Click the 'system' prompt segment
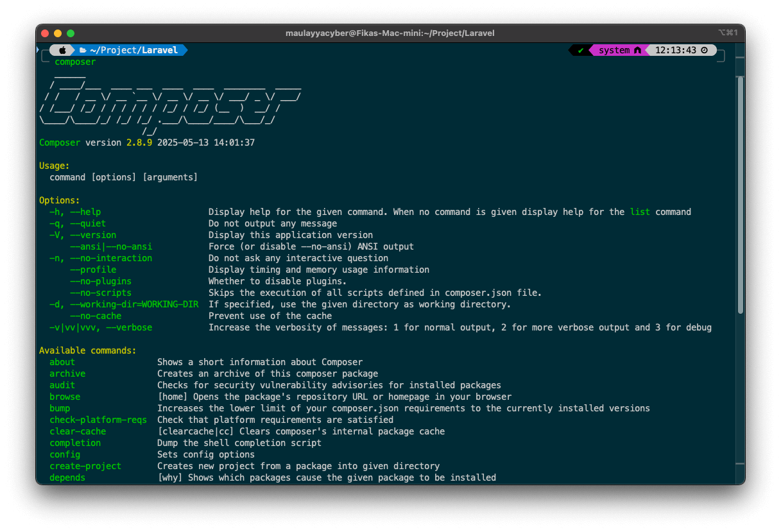This screenshot has height=532, width=781. [614, 50]
